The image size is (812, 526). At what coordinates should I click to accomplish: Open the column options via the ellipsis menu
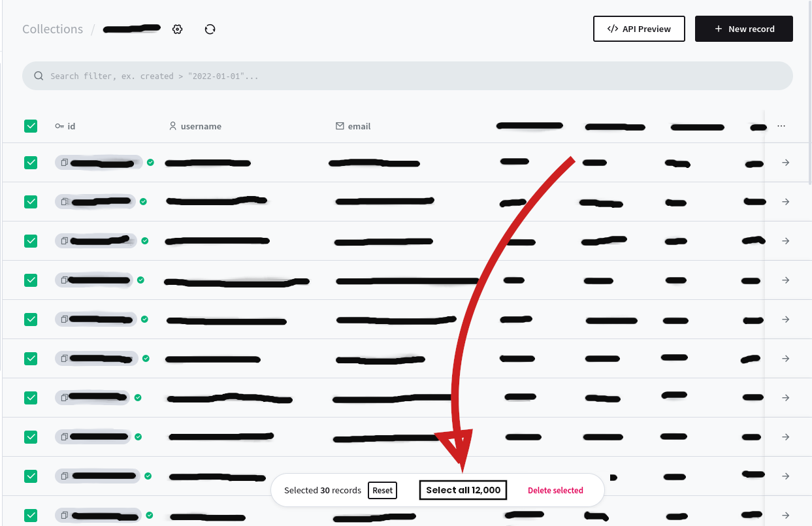coord(781,126)
